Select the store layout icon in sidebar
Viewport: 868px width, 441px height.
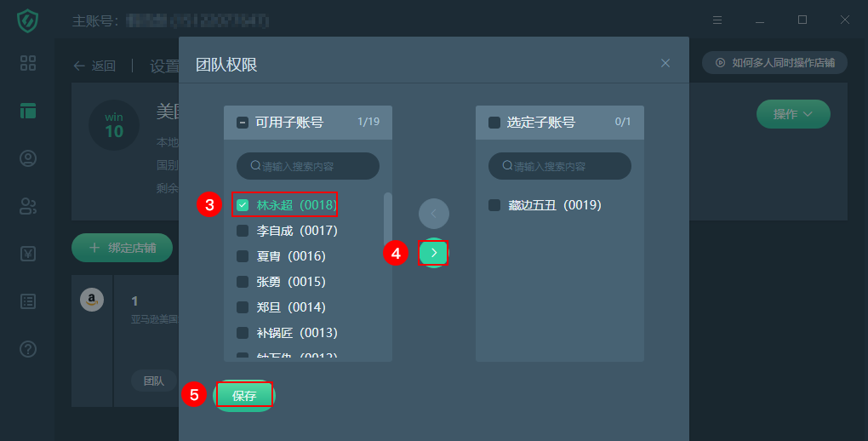(28, 111)
